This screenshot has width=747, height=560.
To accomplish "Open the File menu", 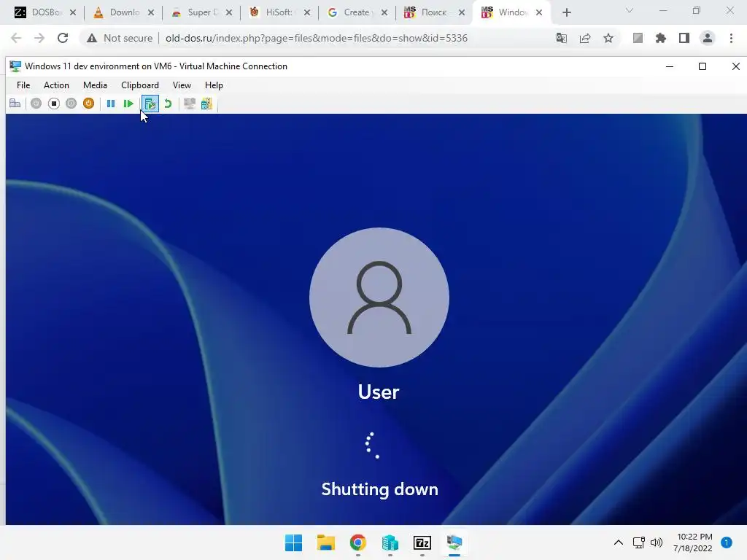I will click(23, 85).
